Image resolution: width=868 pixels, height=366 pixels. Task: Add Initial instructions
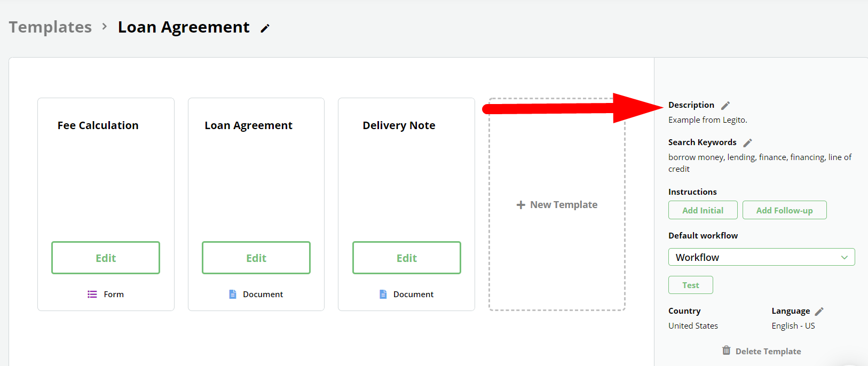click(x=703, y=210)
